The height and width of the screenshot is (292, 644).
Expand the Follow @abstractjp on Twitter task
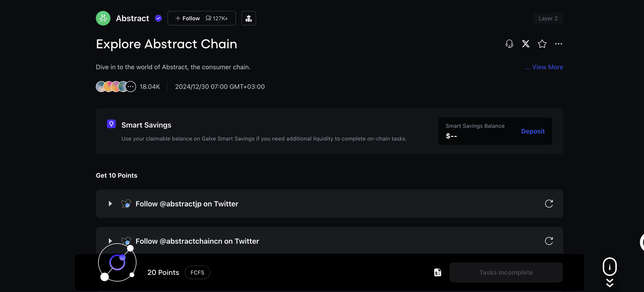point(110,204)
